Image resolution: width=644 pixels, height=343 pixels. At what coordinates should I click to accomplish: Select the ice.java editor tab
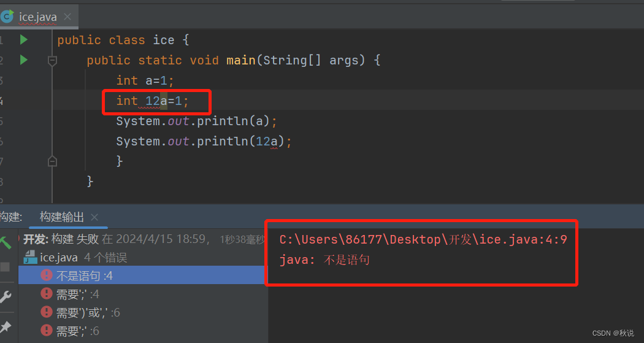click(x=38, y=17)
